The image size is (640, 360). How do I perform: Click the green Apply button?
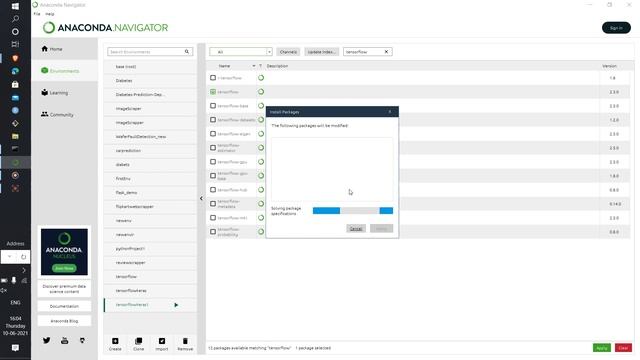point(602,348)
